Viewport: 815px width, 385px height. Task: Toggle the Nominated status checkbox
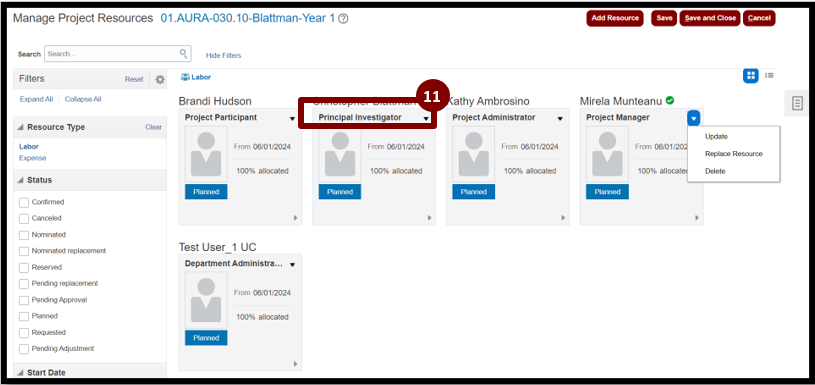click(x=23, y=235)
